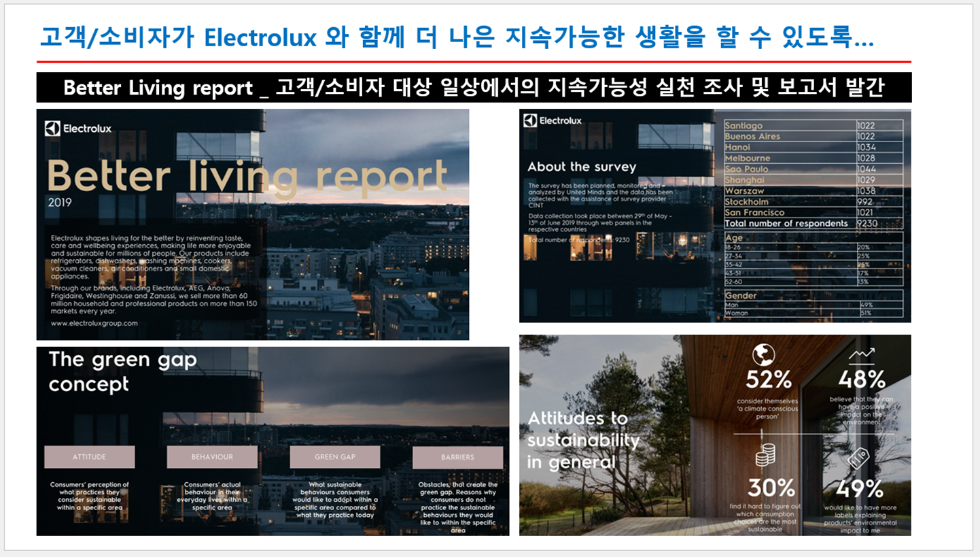Click 'The green gap concept' heading
The width and height of the screenshot is (980, 557).
coord(122,371)
